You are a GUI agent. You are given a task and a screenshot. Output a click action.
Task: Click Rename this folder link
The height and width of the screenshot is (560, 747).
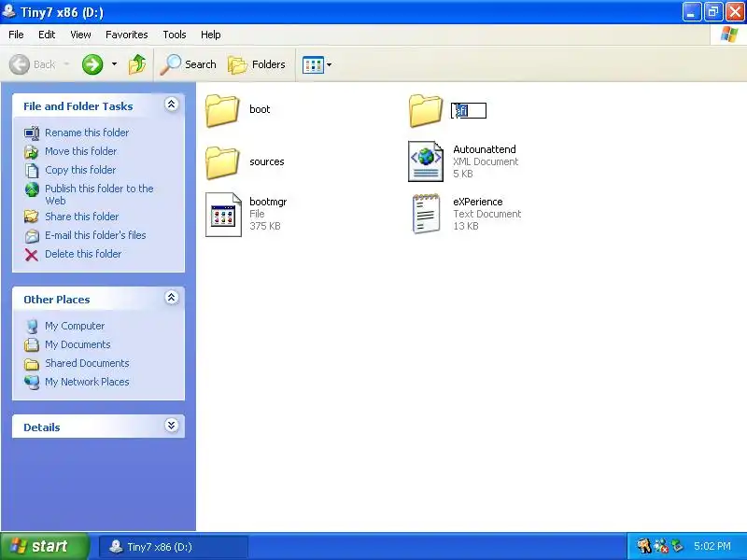click(87, 133)
